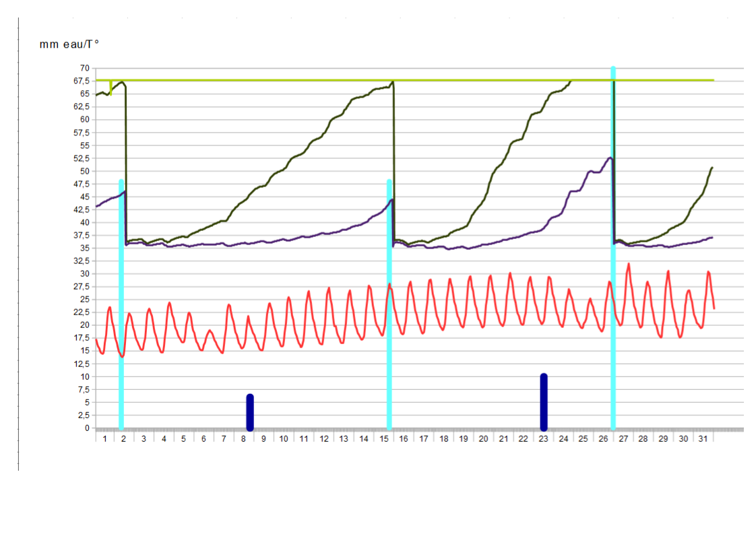Viewport: 756px width, 534px height.
Task: Select day 1 on the horizontal axis
Action: tap(104, 440)
